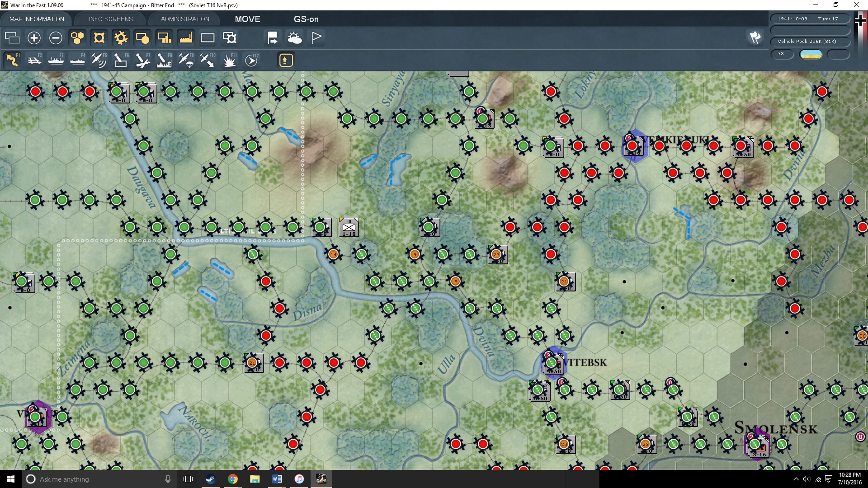Image resolution: width=868 pixels, height=488 pixels.
Task: Click the white double-flags icon
Action: click(x=755, y=38)
